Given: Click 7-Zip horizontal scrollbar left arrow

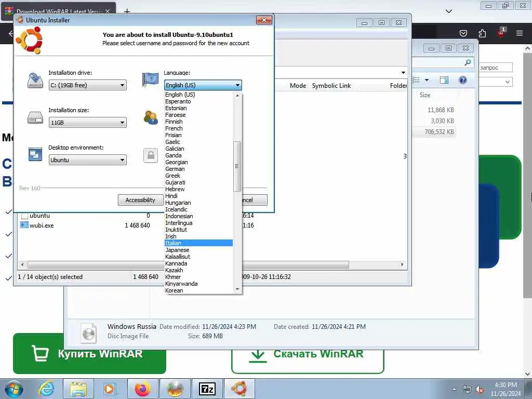Looking at the screenshot, I should [22, 264].
